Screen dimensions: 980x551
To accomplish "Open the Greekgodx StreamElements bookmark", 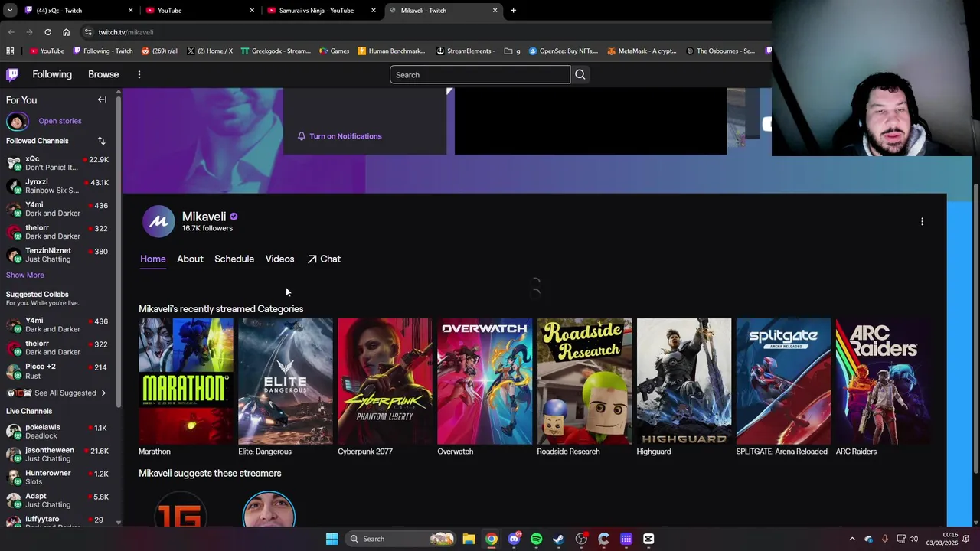I will 276,51.
